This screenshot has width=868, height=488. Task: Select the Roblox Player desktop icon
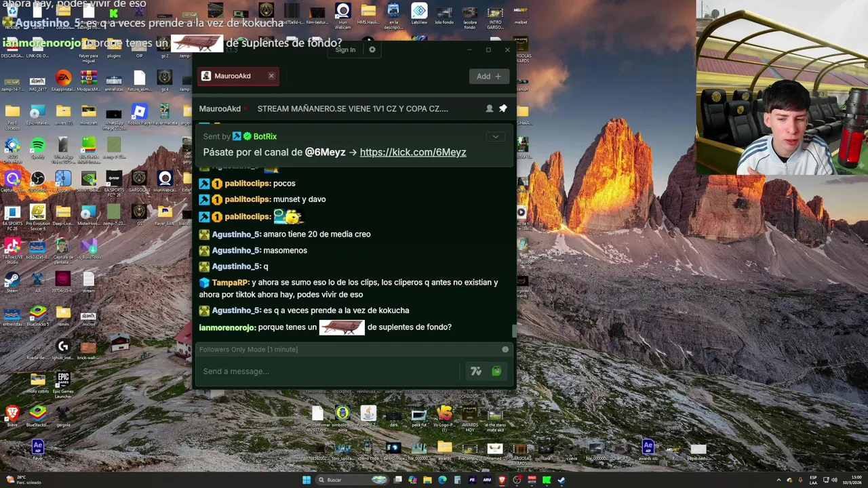(x=139, y=115)
